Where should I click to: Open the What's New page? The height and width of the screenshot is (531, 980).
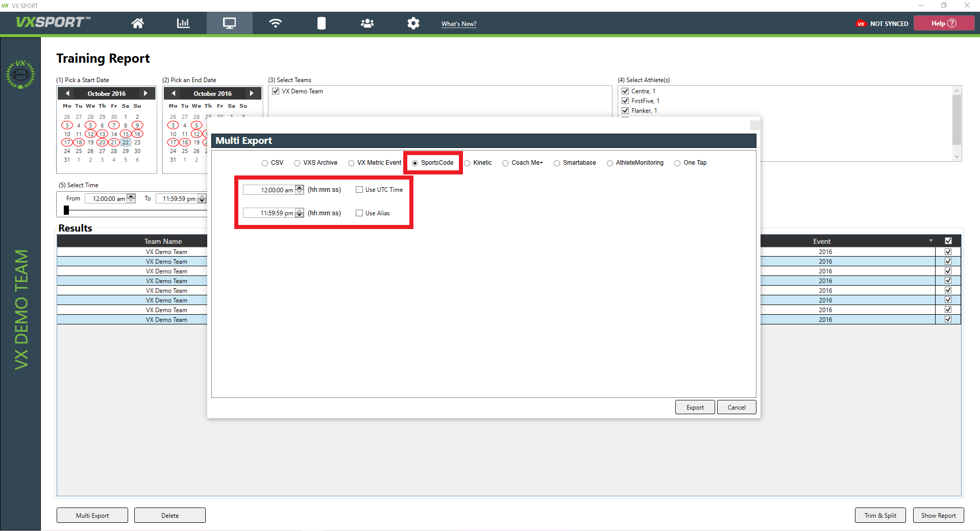458,23
